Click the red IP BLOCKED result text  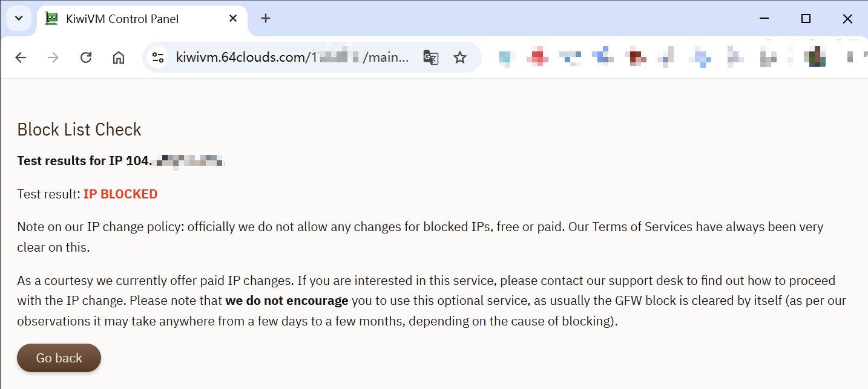120,194
